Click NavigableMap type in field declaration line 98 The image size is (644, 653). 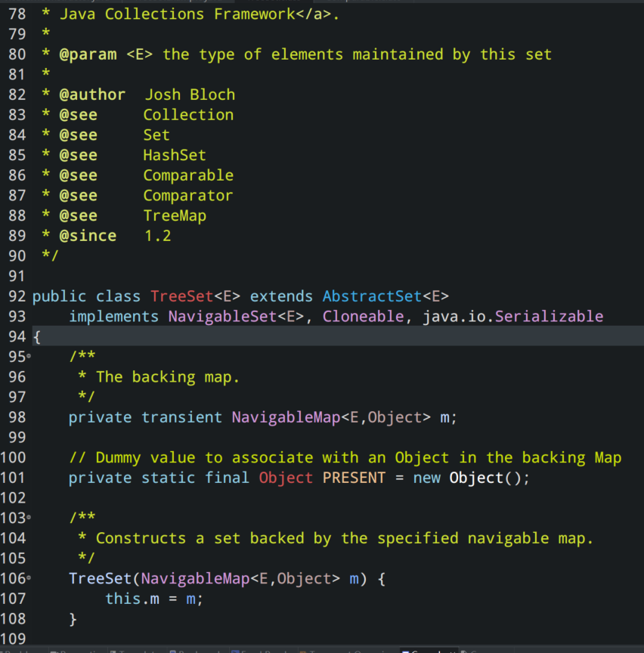(286, 417)
